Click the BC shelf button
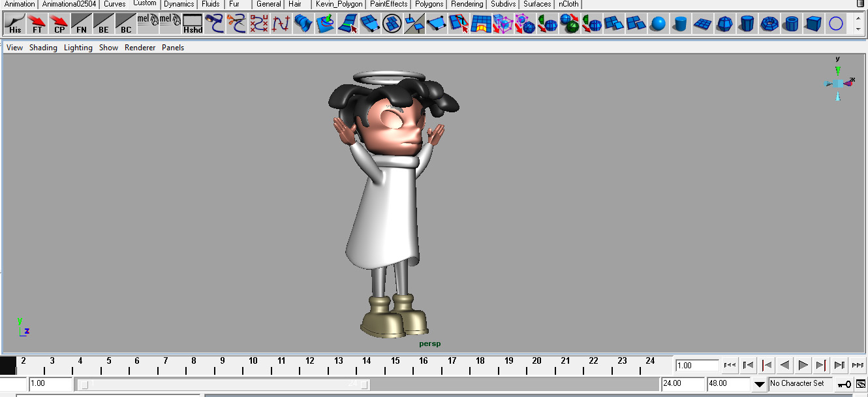Image resolution: width=868 pixels, height=397 pixels. coord(126,24)
